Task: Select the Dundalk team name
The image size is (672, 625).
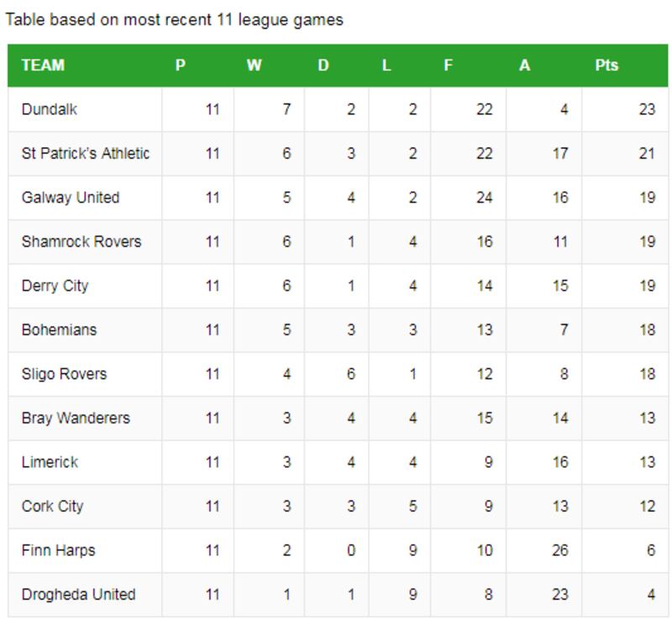Action: point(50,109)
